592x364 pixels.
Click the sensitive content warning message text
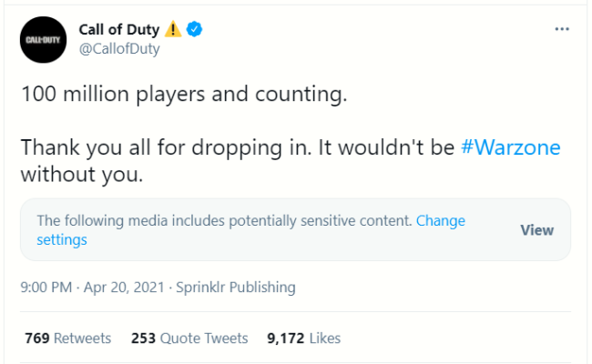click(224, 220)
